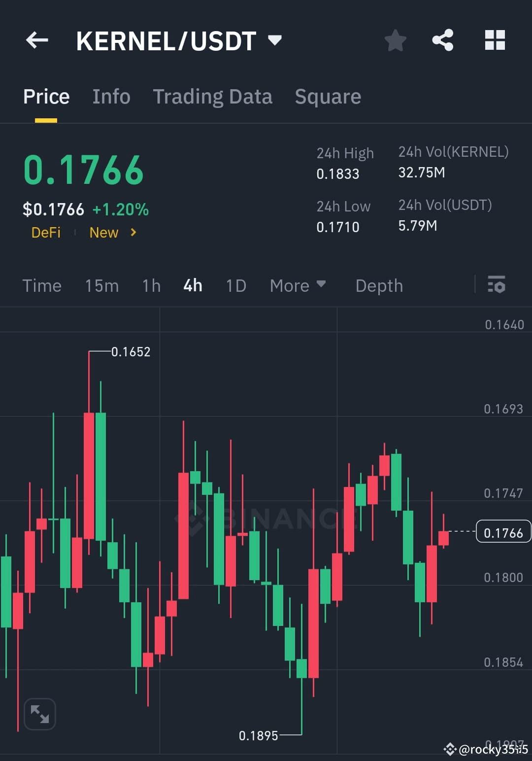Expand the More timeframe dropdown
The height and width of the screenshot is (761, 532).
coord(298,285)
